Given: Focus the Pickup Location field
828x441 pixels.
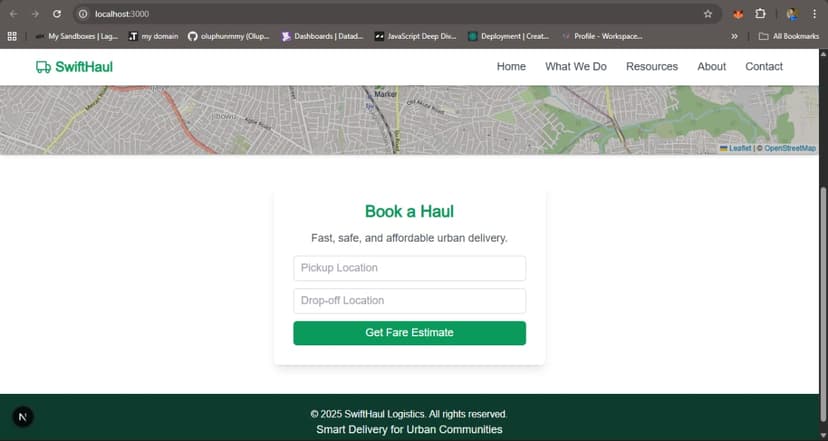Looking at the screenshot, I should click(409, 268).
